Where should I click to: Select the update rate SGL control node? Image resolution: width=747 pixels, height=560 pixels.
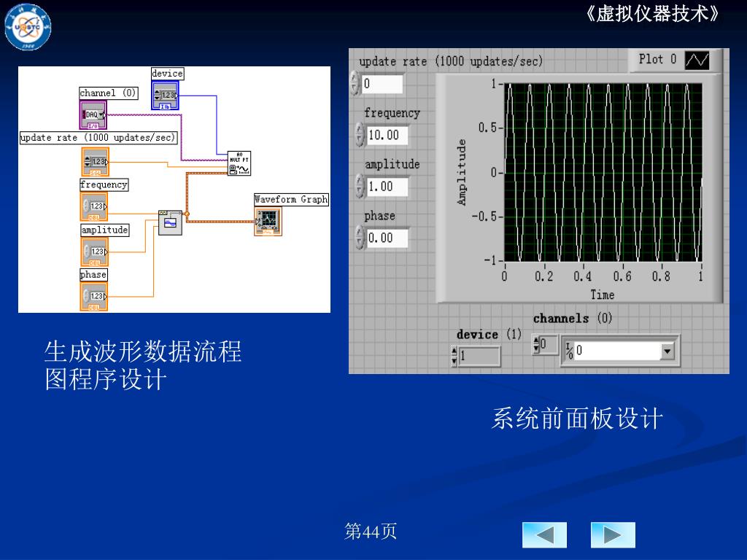96,162
